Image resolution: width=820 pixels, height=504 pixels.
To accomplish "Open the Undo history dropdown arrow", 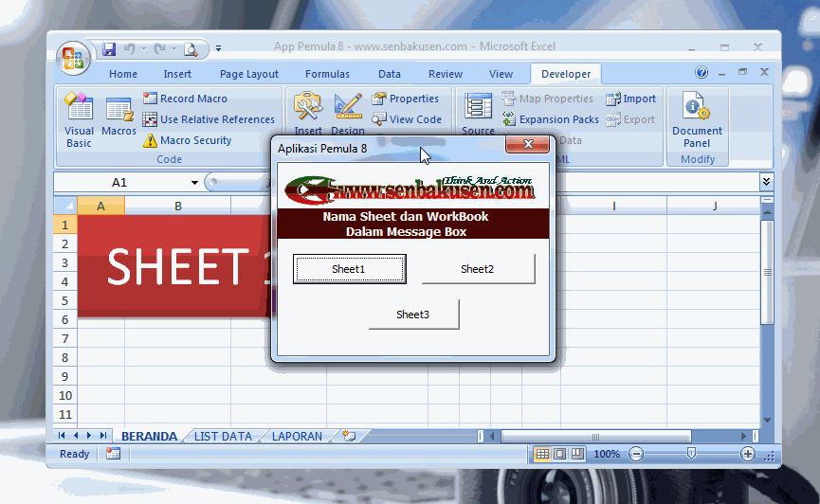I will tap(143, 49).
